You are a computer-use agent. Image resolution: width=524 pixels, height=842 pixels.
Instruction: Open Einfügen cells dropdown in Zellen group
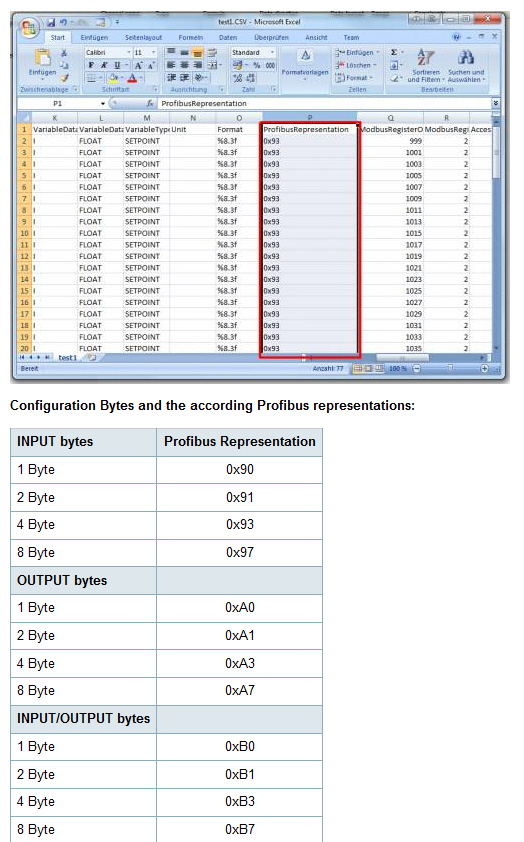pyautogui.click(x=358, y=53)
